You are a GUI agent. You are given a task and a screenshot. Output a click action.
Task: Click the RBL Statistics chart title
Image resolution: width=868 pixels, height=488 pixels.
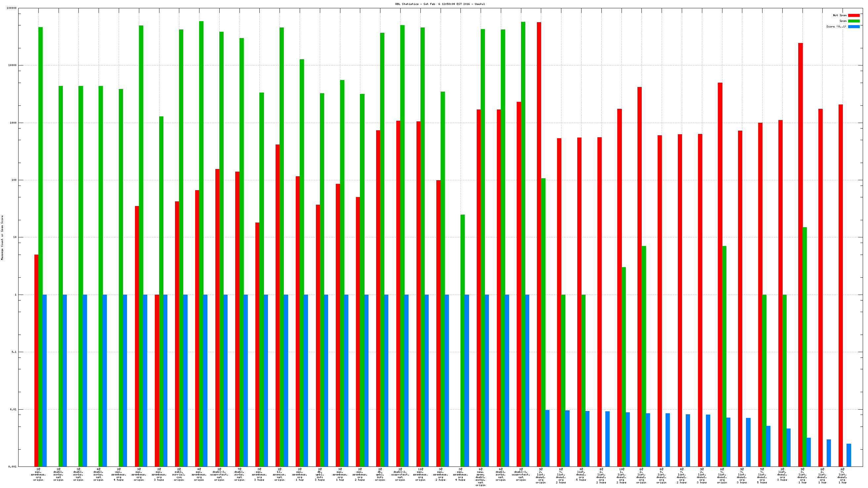(x=440, y=4)
